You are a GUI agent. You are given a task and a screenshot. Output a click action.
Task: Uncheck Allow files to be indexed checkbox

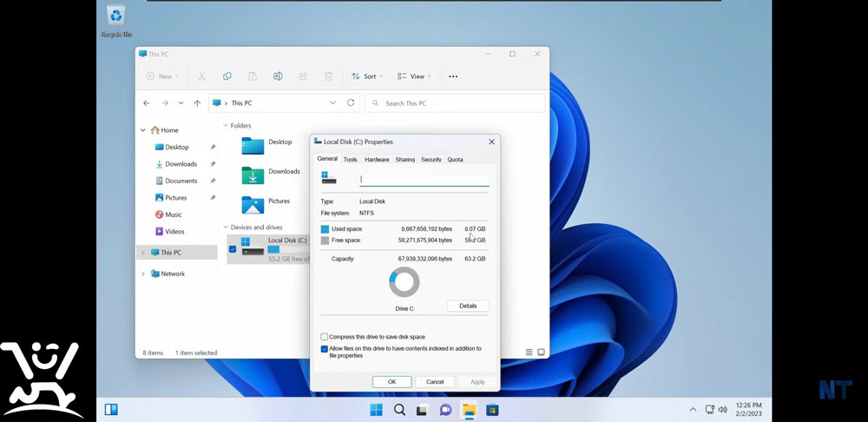click(325, 349)
